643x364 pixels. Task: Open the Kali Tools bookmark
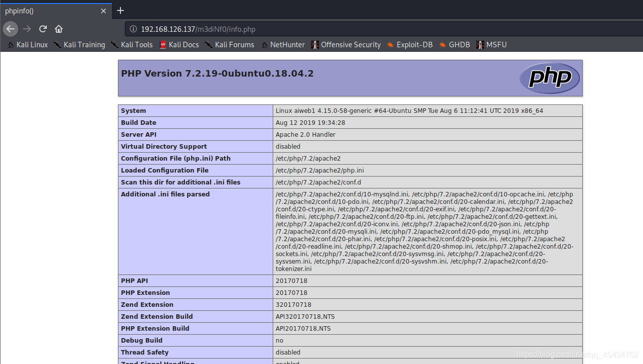(132, 45)
